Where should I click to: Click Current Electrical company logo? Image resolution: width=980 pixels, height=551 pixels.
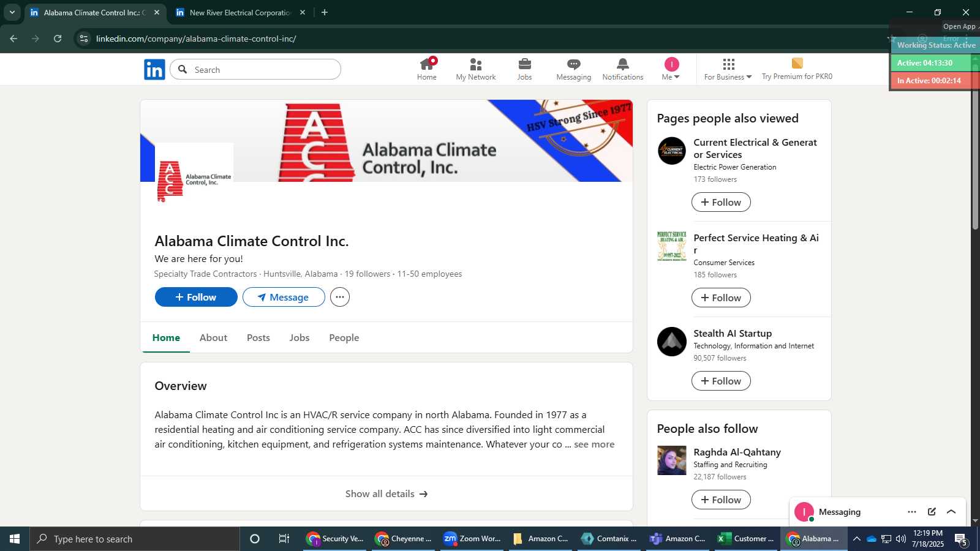(x=672, y=151)
